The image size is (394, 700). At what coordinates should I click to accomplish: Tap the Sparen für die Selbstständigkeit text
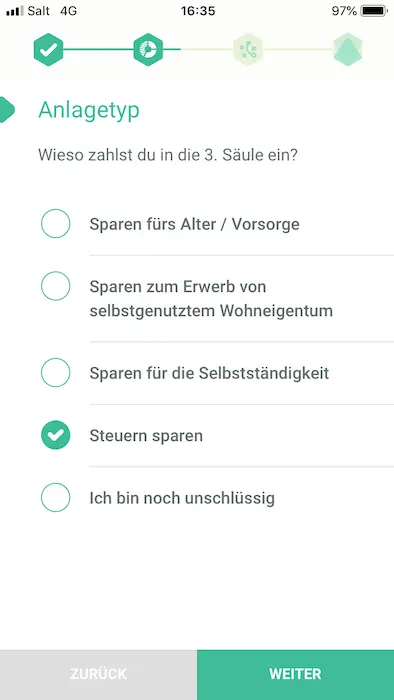click(x=209, y=373)
